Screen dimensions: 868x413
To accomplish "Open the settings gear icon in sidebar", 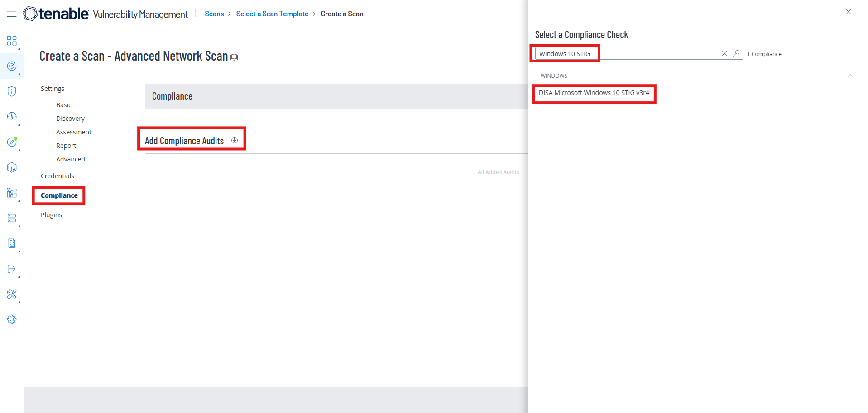I will tap(12, 319).
